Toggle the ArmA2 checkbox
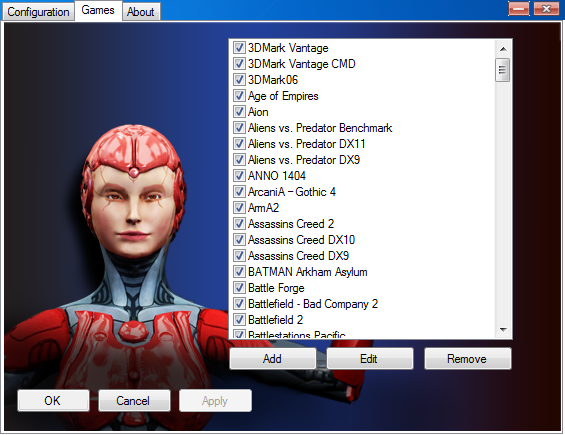The image size is (565, 435). click(239, 207)
